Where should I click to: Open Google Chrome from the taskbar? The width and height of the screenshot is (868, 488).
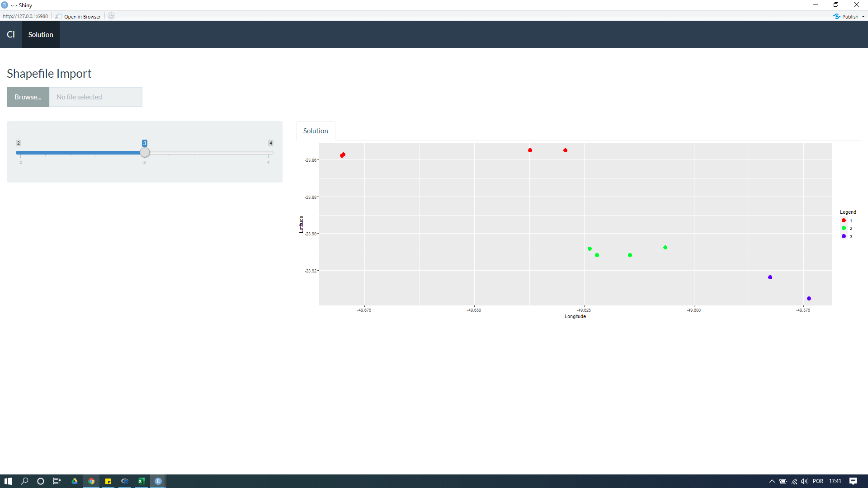(x=91, y=481)
